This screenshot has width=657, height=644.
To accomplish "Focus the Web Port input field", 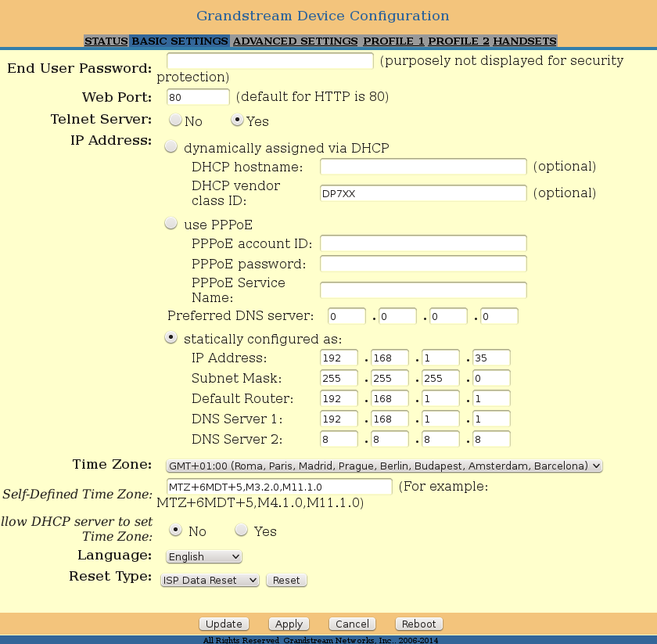I will (x=198, y=97).
